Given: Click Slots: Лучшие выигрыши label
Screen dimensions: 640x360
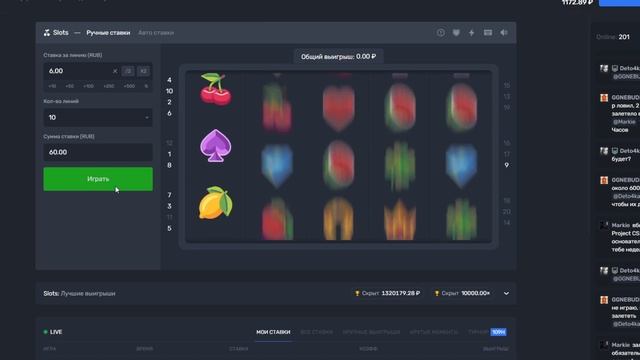Looking at the screenshot, I should (x=80, y=293).
